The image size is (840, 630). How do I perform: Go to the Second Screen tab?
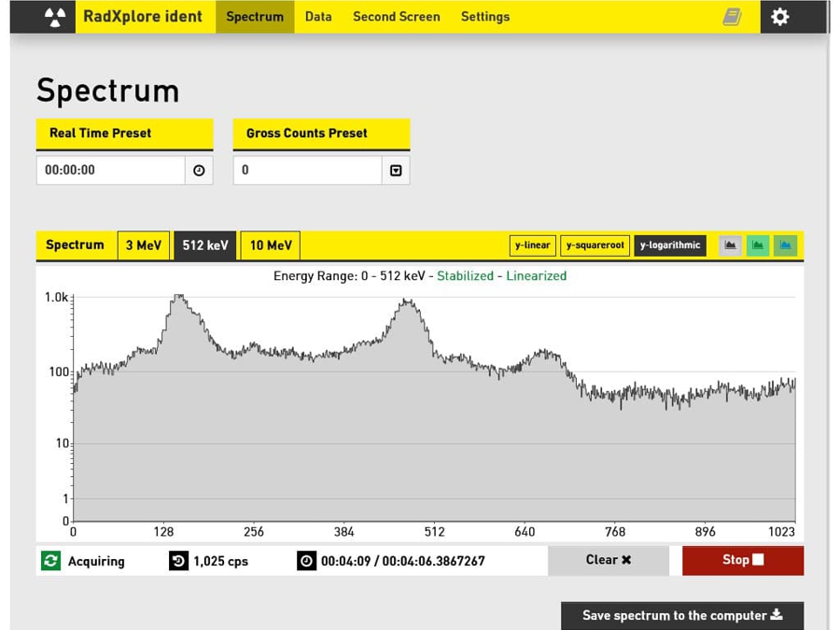coord(396,17)
